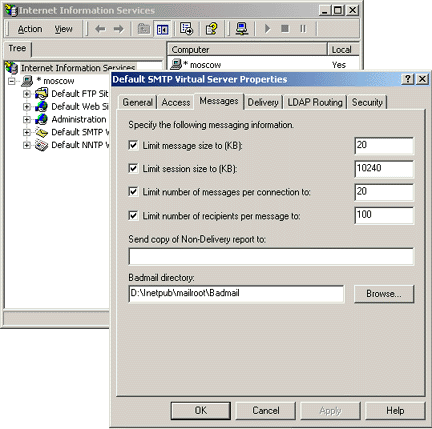Click the Default NNTP Virtual Server icon
The height and width of the screenshot is (429, 432).
[41, 145]
